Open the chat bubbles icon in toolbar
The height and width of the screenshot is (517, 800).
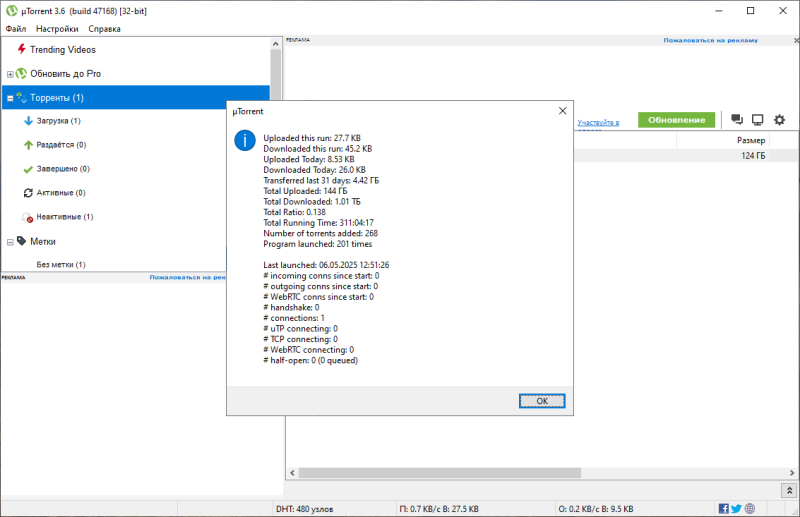(737, 119)
